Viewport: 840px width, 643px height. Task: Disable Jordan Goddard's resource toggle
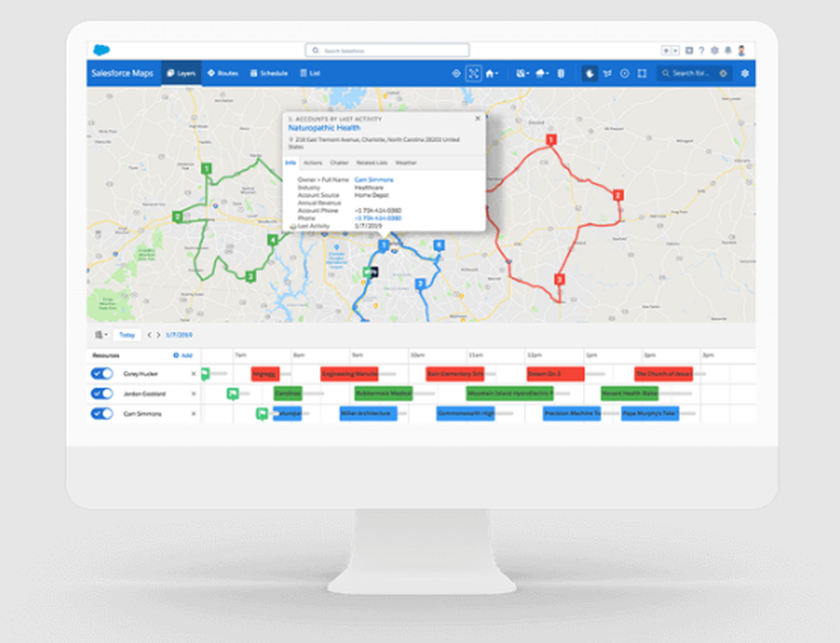pyautogui.click(x=101, y=394)
